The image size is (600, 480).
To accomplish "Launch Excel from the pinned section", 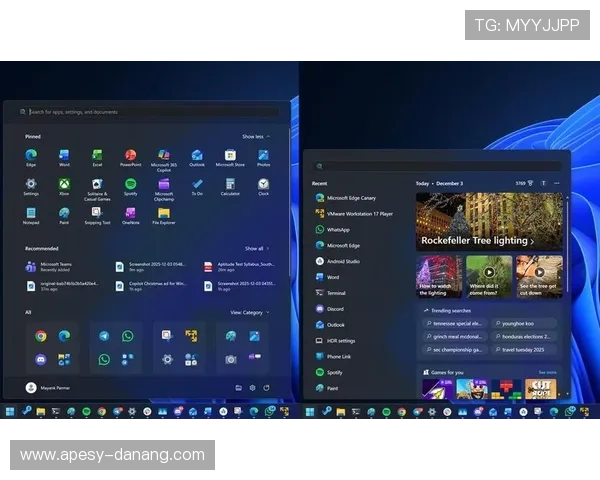I will 97,156.
